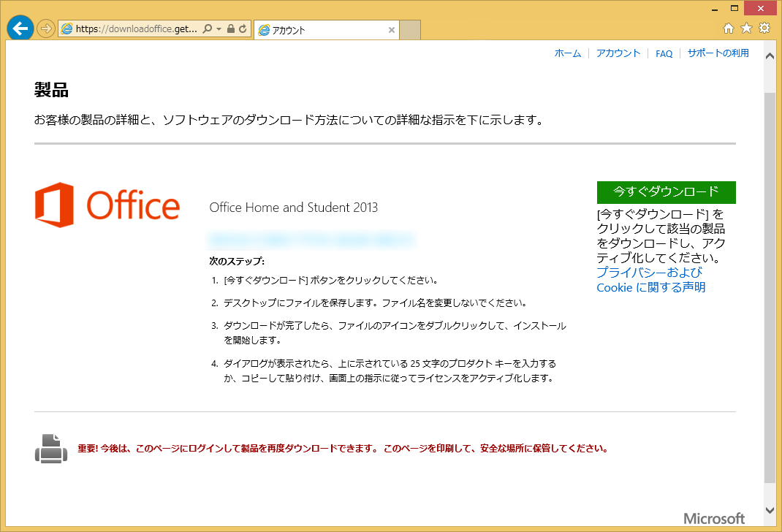This screenshot has height=532, width=782.
Task: Click the printer icon
Action: click(x=51, y=449)
